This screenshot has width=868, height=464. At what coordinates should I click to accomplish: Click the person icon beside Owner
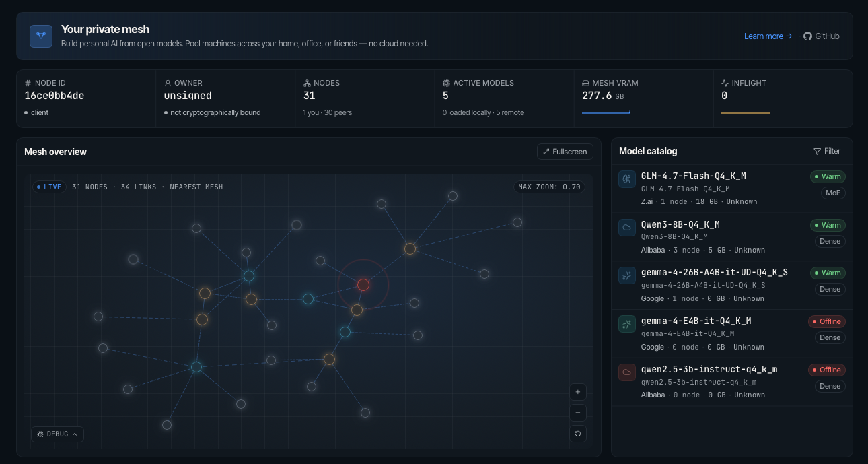[x=168, y=83]
